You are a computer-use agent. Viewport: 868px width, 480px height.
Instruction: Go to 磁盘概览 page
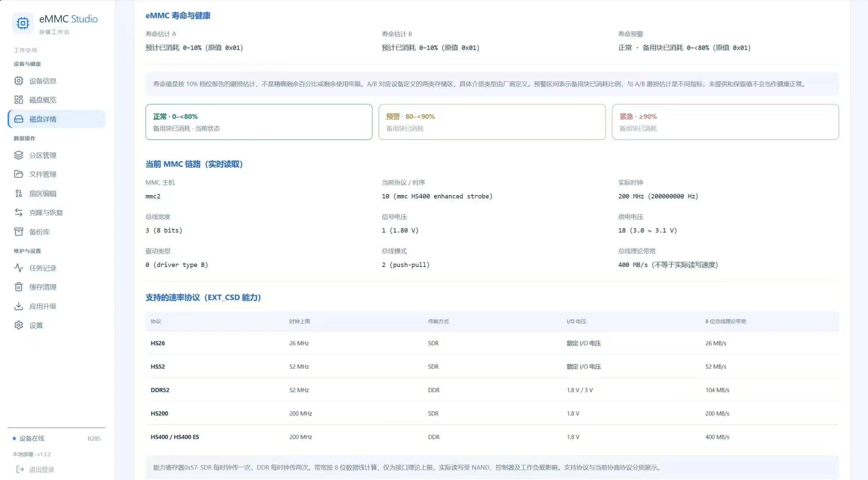click(x=56, y=100)
